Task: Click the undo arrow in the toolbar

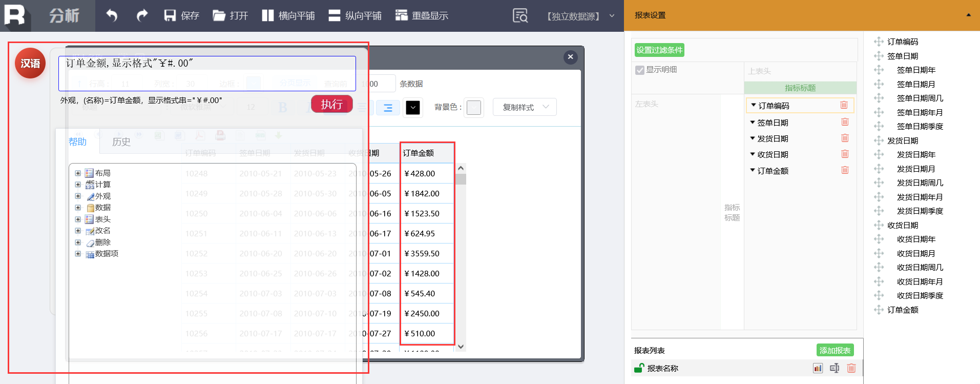Action: click(112, 15)
